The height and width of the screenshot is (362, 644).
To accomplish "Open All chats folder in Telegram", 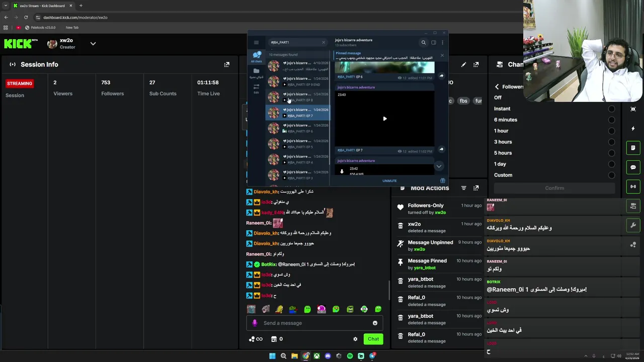I will click(257, 57).
